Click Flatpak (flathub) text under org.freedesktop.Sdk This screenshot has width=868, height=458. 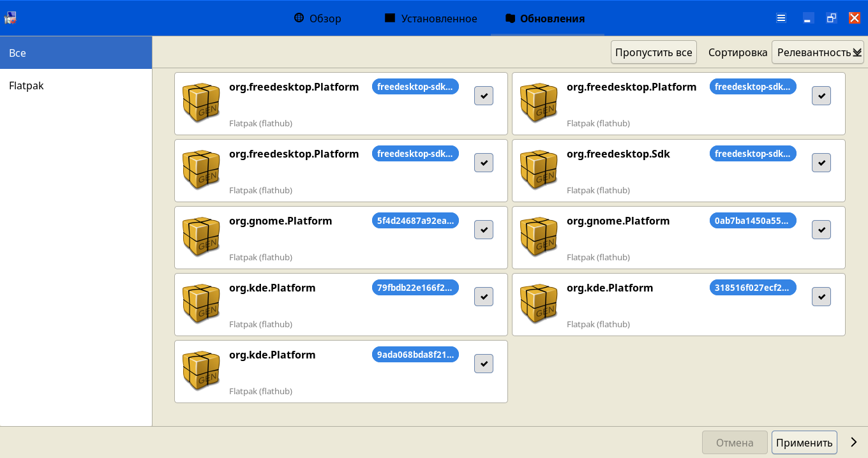598,190
